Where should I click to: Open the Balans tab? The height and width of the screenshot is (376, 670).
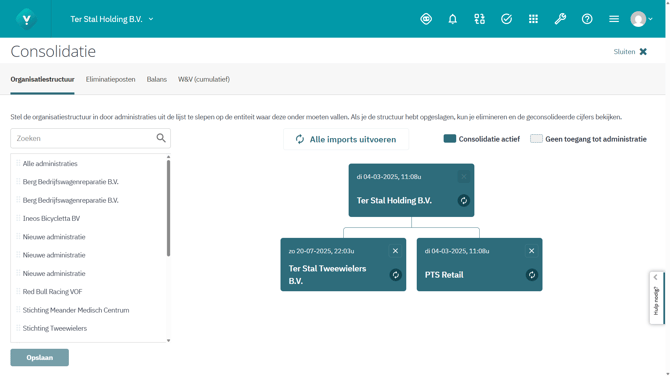(156, 79)
